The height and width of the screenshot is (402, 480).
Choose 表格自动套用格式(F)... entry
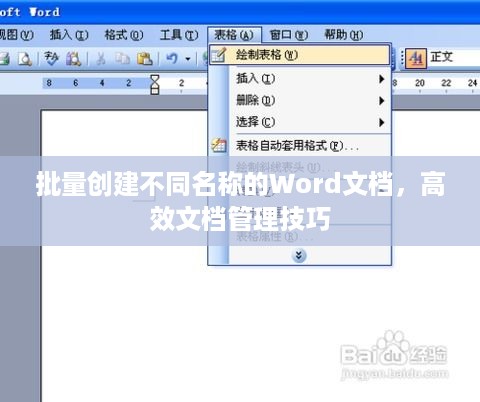tap(299, 146)
